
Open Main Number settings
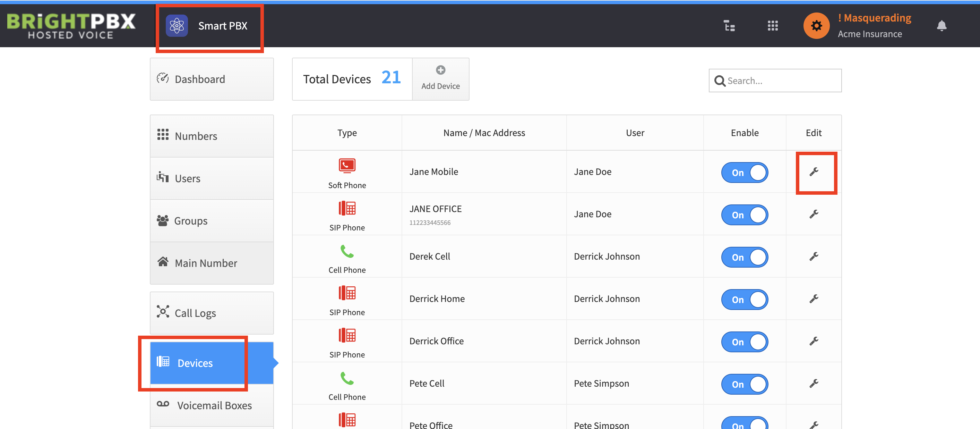[212, 263]
